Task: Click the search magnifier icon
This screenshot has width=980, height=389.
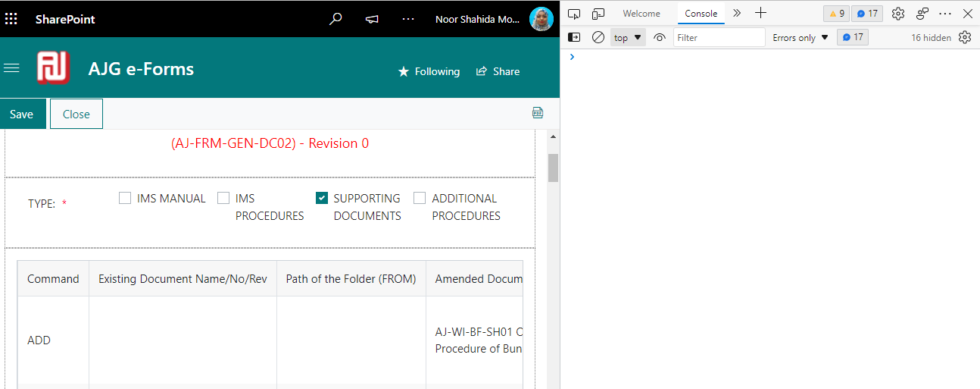Action: [x=336, y=19]
